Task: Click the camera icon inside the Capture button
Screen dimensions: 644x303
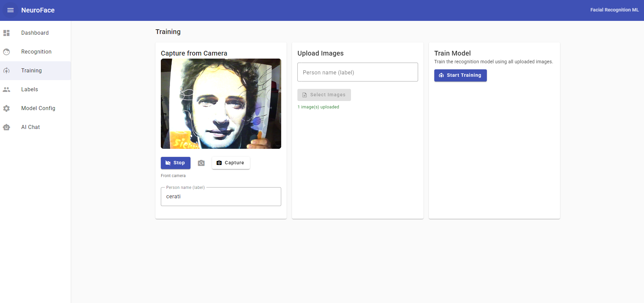Action: (x=219, y=163)
